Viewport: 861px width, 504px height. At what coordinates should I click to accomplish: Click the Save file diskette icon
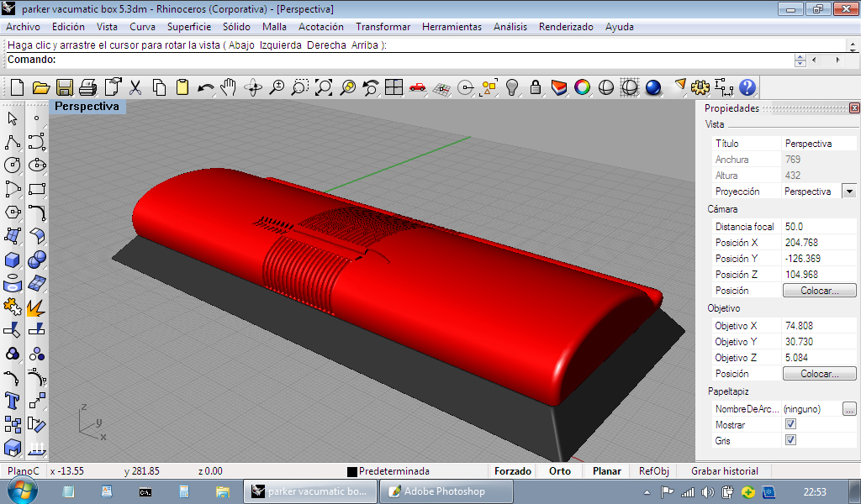tap(64, 87)
